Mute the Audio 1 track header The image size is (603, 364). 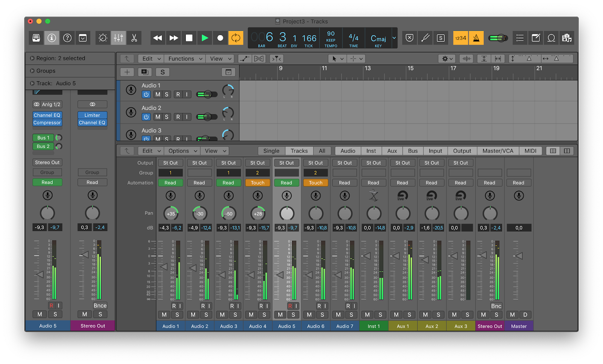pyautogui.click(x=158, y=95)
